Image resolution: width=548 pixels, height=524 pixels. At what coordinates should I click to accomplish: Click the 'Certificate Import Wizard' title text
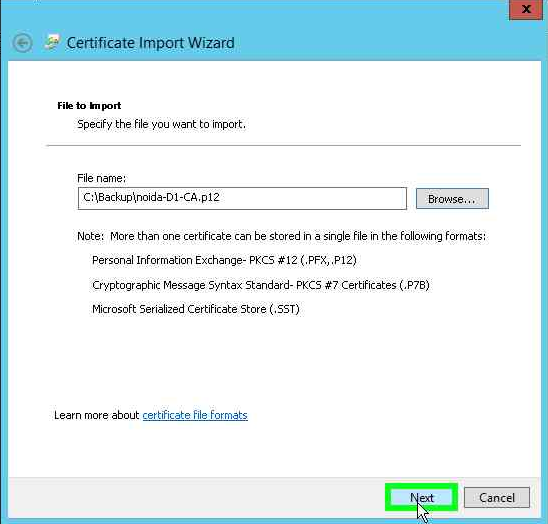[150, 43]
